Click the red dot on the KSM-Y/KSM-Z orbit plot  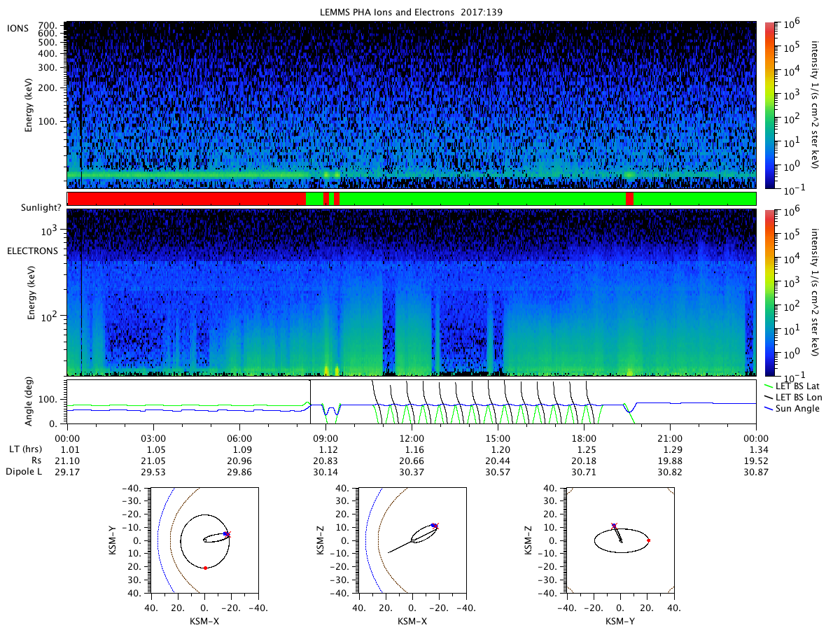(x=649, y=540)
